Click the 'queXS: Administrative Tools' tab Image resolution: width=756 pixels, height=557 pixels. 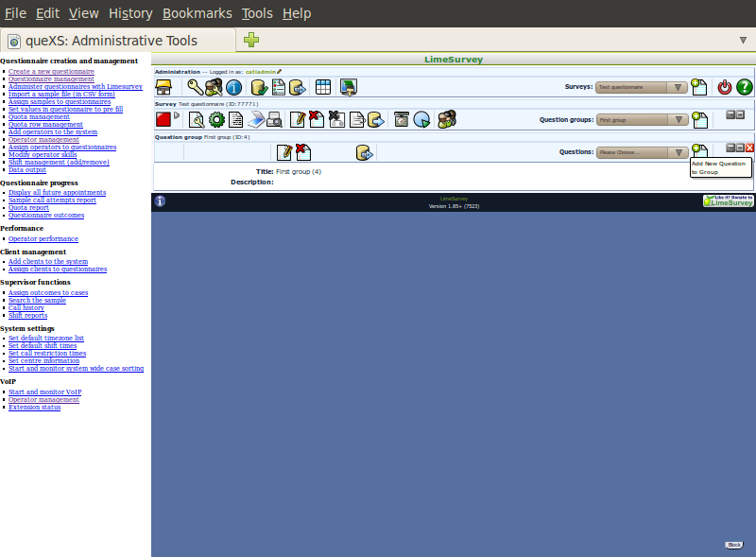tap(117, 41)
